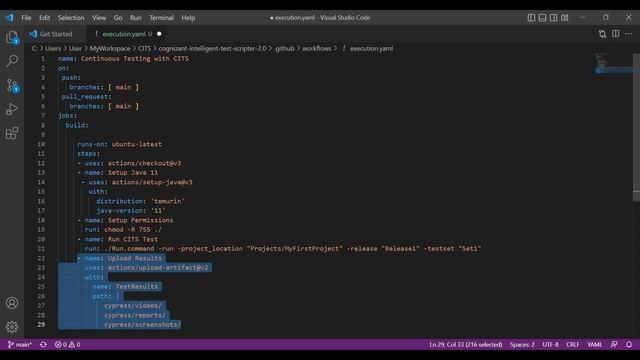Click Users breadcrumb segment
This screenshot has height=360, width=640.
[x=53, y=49]
